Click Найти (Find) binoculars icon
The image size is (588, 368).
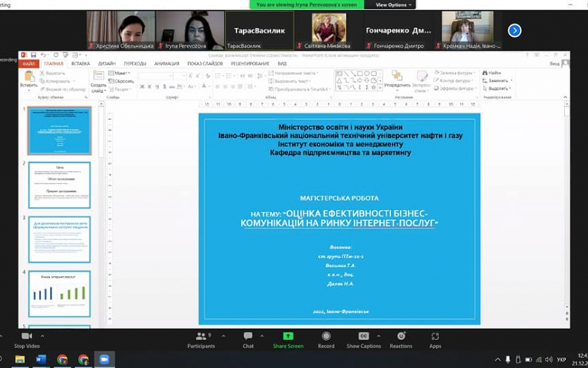[485, 73]
